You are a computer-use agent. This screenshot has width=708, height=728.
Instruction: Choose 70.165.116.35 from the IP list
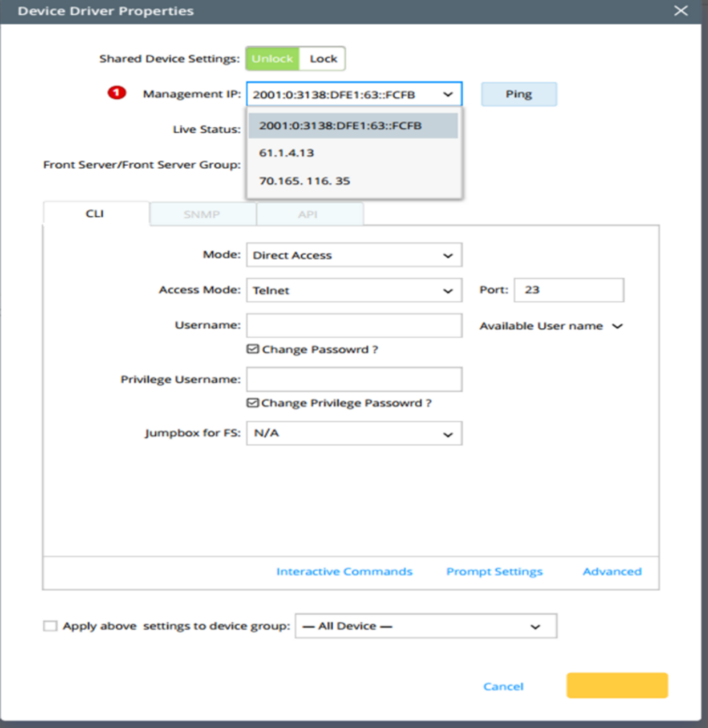353,181
